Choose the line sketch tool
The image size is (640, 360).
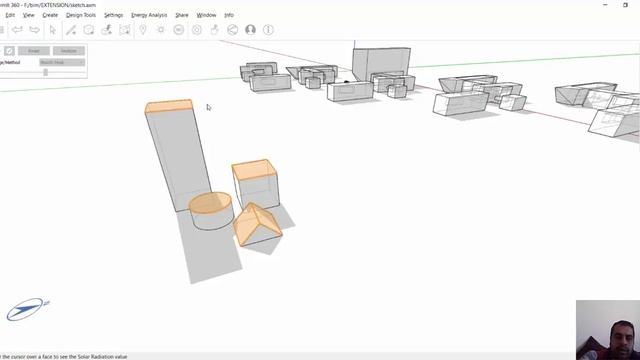71,30
